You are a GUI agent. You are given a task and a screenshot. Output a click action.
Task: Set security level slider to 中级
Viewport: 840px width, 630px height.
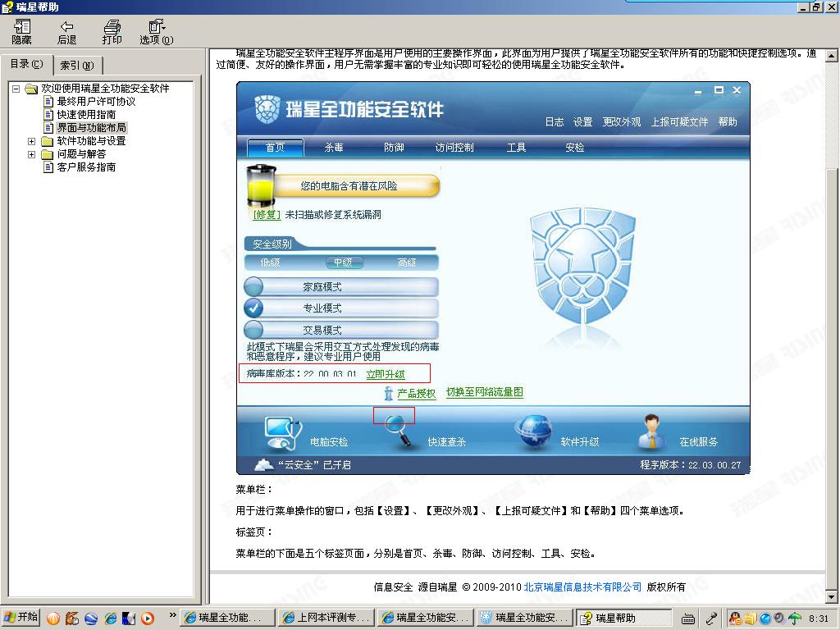pyautogui.click(x=343, y=262)
